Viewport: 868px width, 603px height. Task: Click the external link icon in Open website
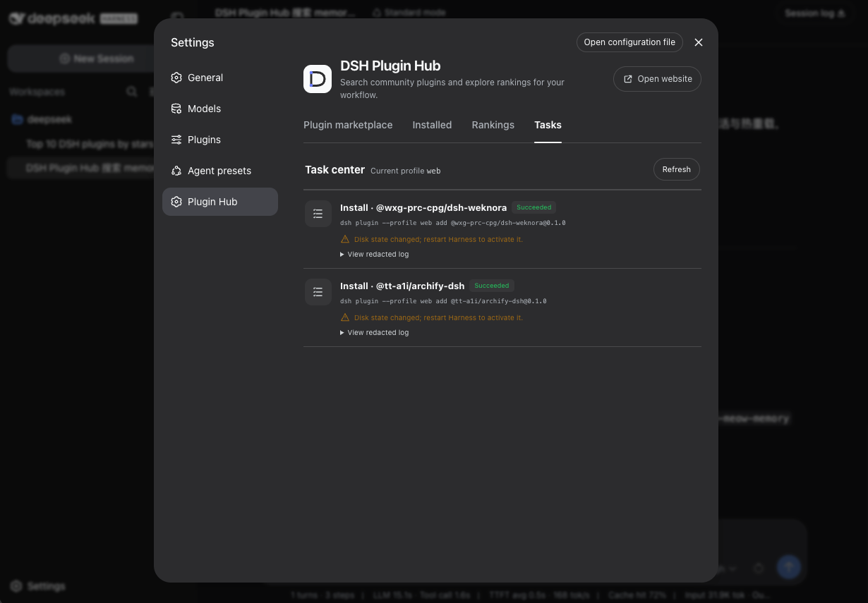click(x=628, y=79)
